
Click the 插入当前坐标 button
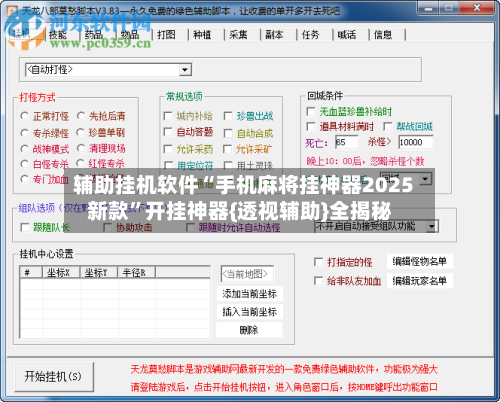(x=249, y=312)
